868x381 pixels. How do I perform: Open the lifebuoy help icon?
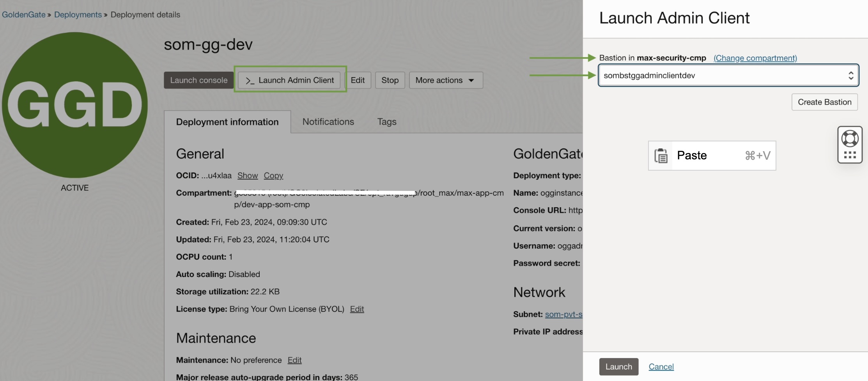(850, 138)
